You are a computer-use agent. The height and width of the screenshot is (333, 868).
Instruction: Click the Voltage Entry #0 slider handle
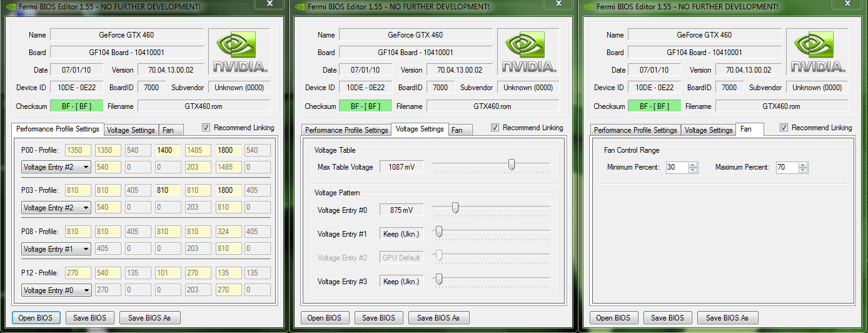[455, 207]
